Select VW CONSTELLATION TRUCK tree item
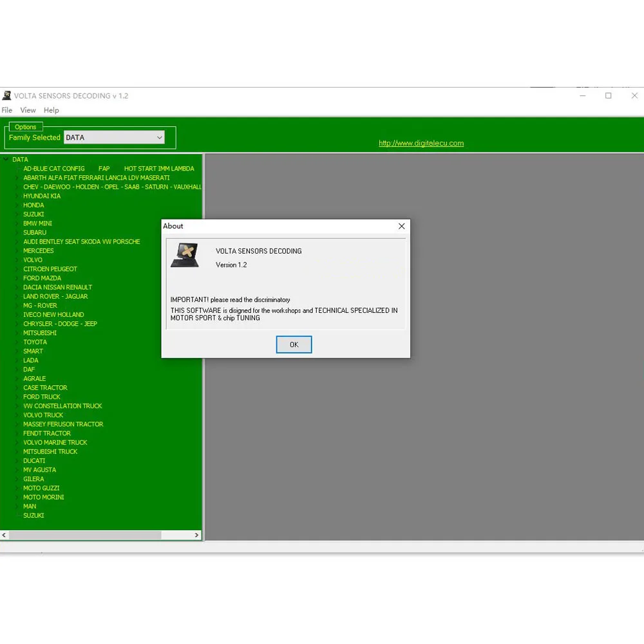Image resolution: width=644 pixels, height=644 pixels. point(62,406)
